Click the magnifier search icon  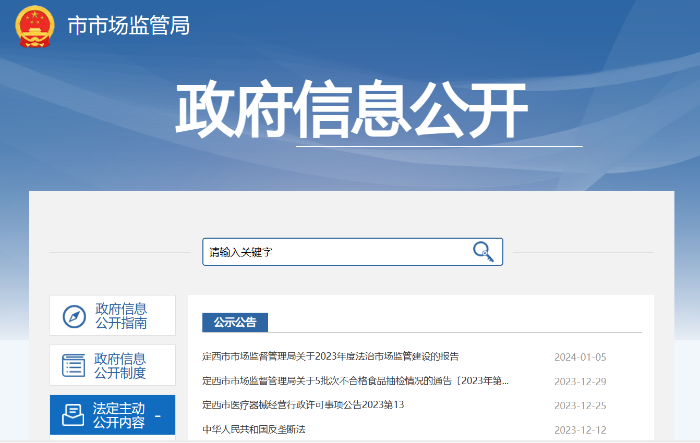tap(483, 251)
